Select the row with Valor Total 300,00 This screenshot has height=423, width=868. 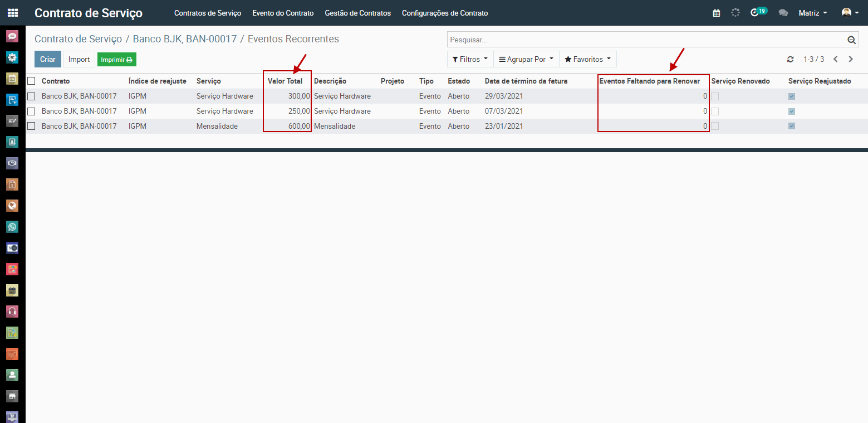pyautogui.click(x=31, y=96)
